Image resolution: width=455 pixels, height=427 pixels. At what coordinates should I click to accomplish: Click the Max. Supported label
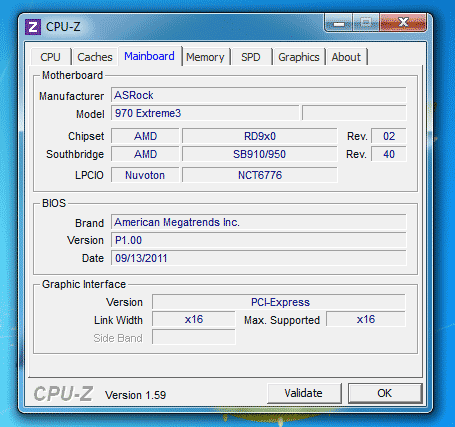pos(282,320)
